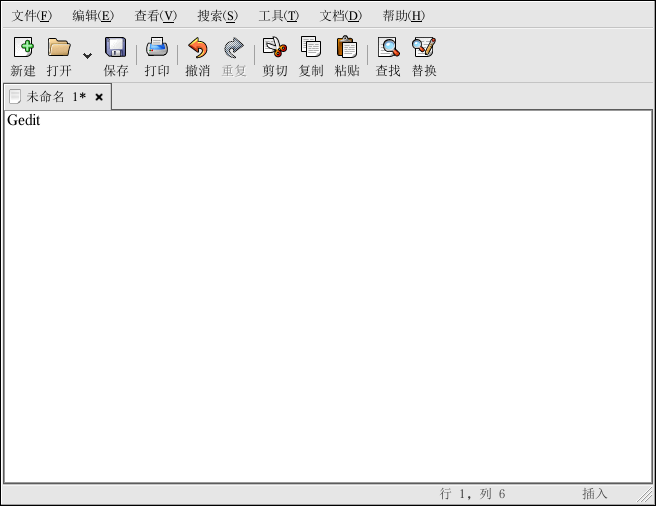Open the 帮助(H) menu
Screen dimensions: 656x506
[x=403, y=16]
